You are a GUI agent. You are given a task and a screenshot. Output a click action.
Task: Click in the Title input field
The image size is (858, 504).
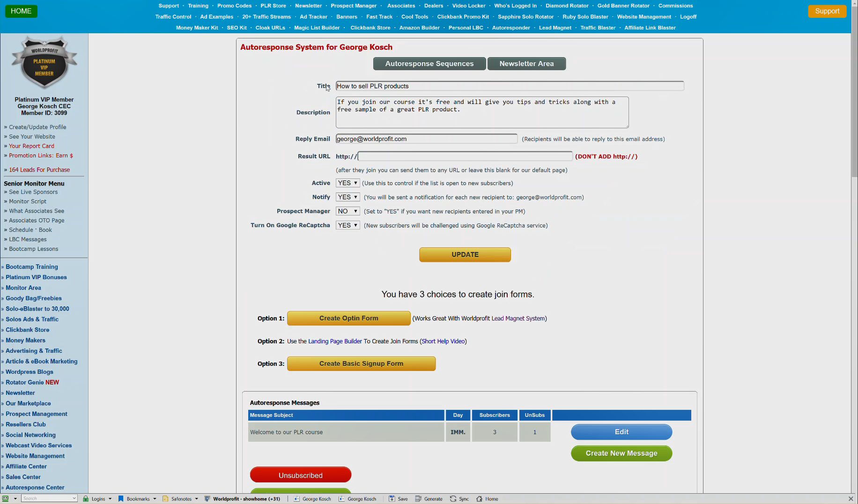pos(510,86)
